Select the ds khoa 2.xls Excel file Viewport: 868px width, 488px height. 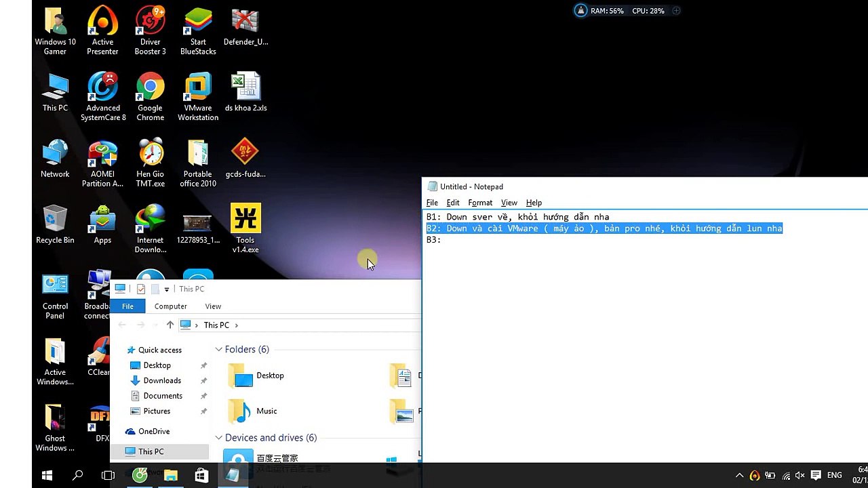245,93
